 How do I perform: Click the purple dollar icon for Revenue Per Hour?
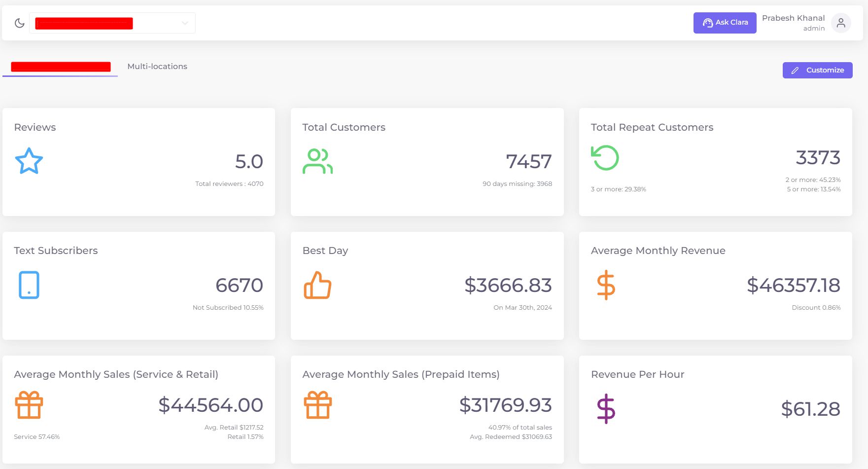tap(606, 408)
